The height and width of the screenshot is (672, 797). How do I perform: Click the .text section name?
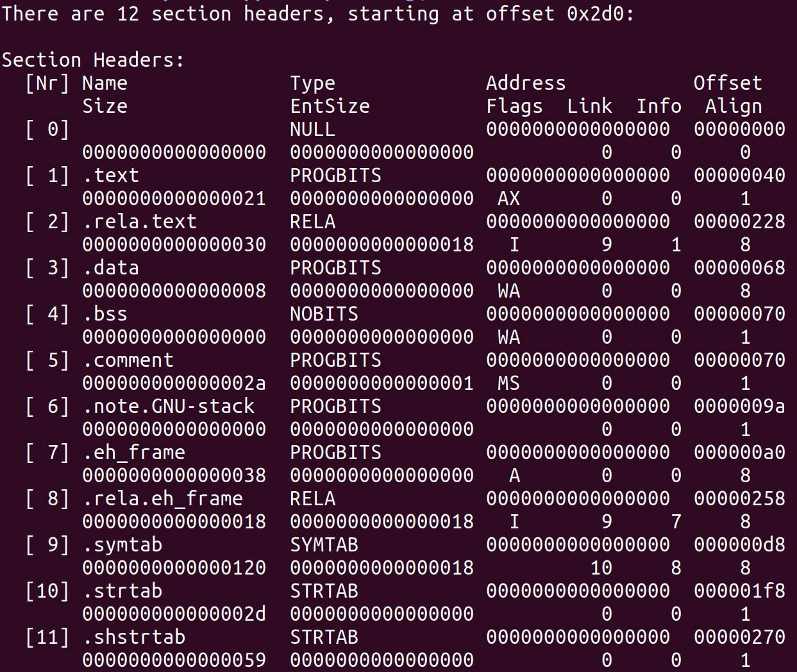[110, 176]
